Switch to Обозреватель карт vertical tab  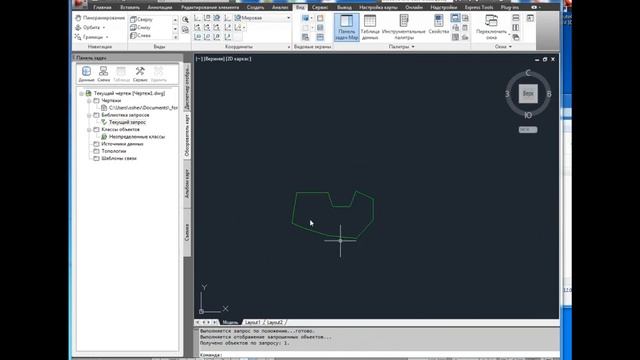(187, 136)
